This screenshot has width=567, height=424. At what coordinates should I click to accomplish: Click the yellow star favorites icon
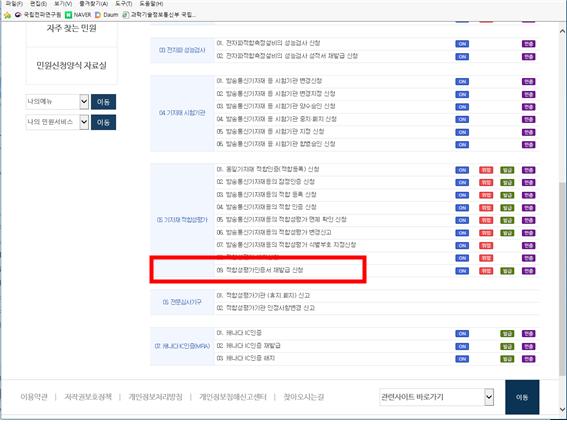7,15
